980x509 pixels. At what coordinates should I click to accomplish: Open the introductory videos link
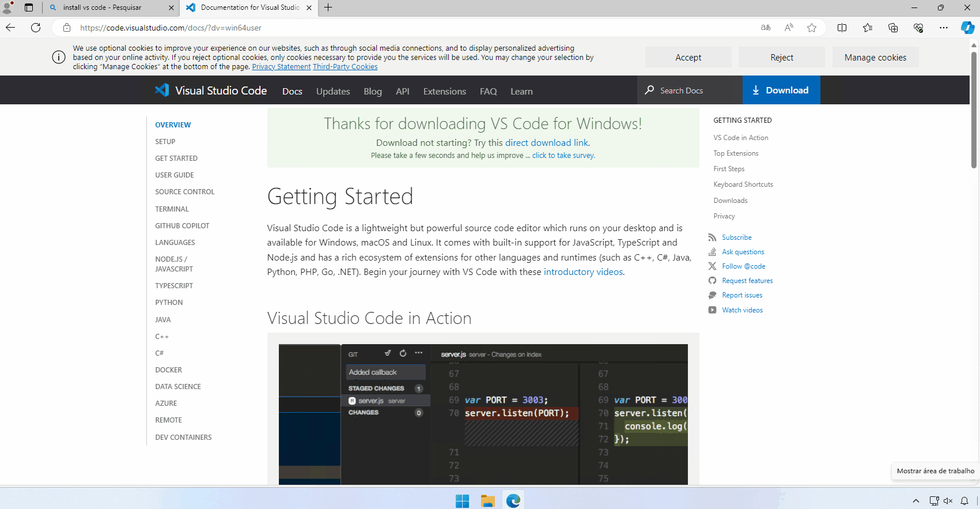click(x=583, y=272)
